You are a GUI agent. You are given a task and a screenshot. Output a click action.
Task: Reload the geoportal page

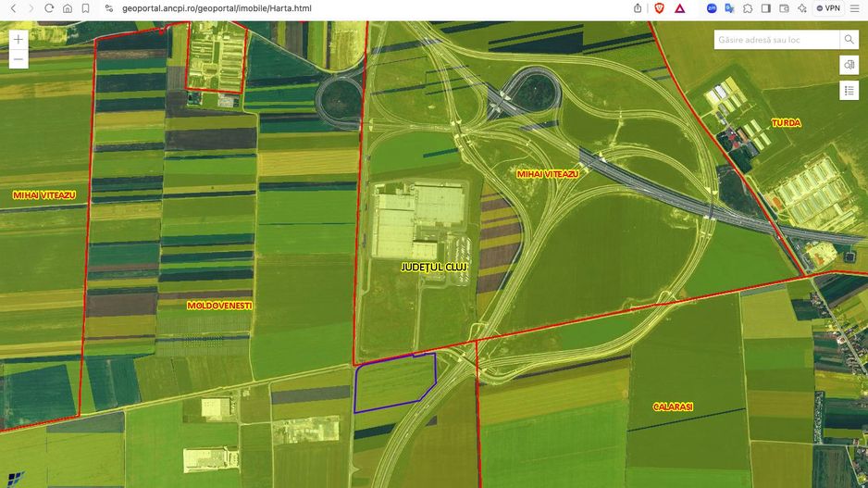49,8
